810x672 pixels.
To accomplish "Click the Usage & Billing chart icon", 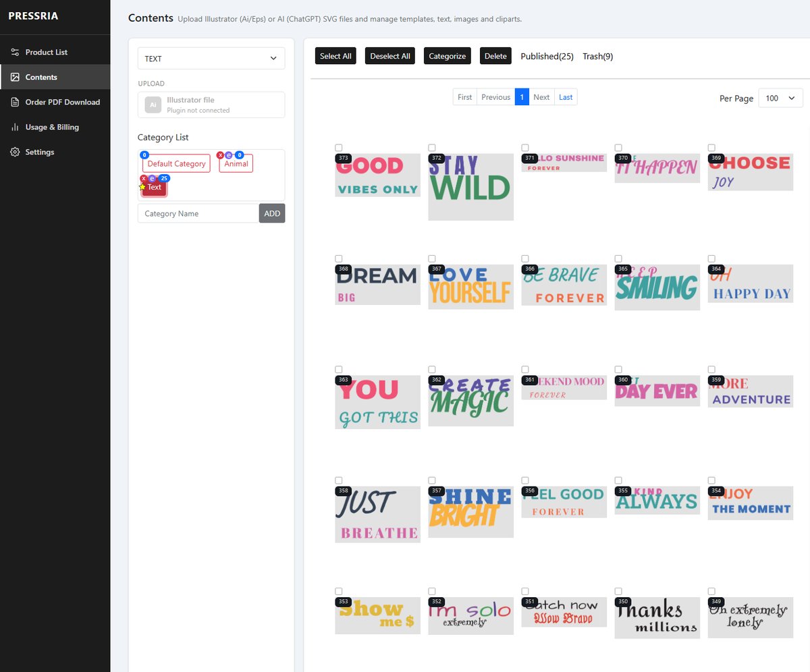I will pyautogui.click(x=15, y=127).
